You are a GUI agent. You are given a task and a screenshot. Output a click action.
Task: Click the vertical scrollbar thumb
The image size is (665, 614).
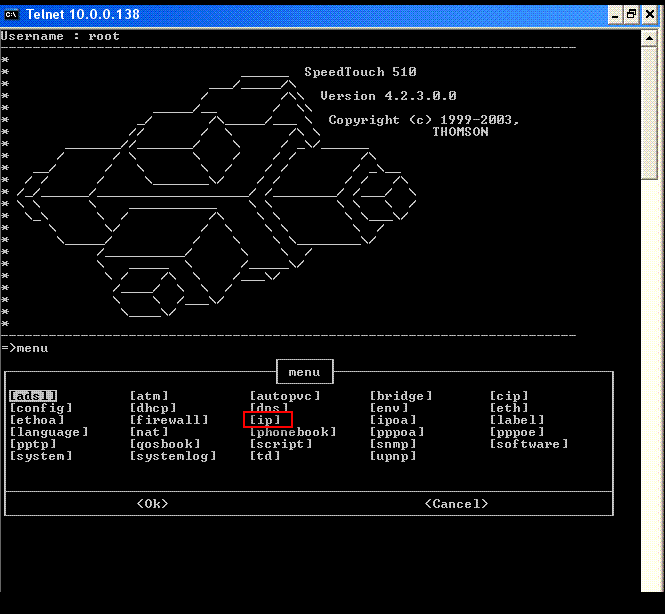[x=649, y=113]
